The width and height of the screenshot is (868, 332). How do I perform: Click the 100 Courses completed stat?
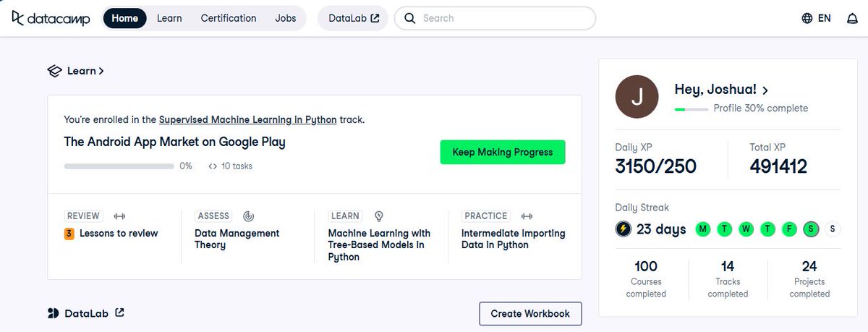646,279
